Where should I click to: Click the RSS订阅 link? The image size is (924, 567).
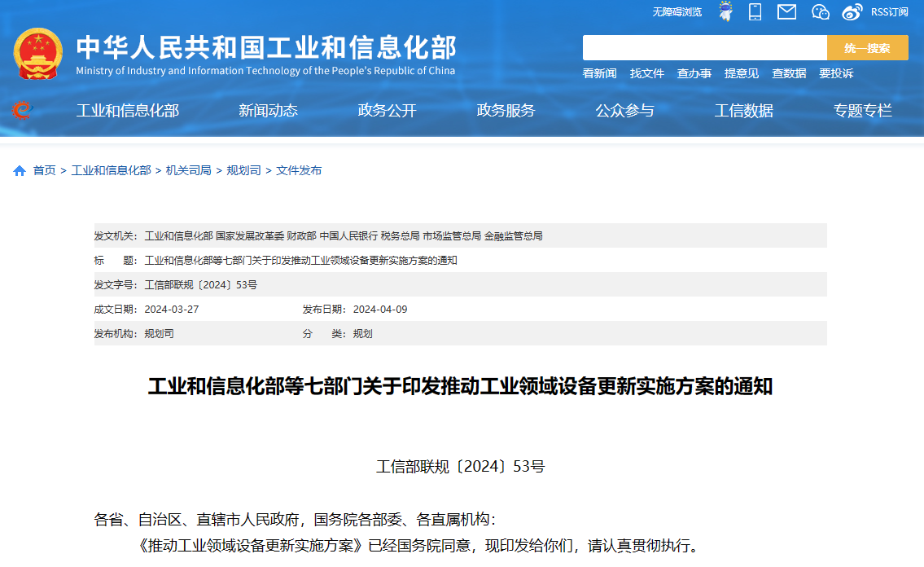click(x=889, y=12)
